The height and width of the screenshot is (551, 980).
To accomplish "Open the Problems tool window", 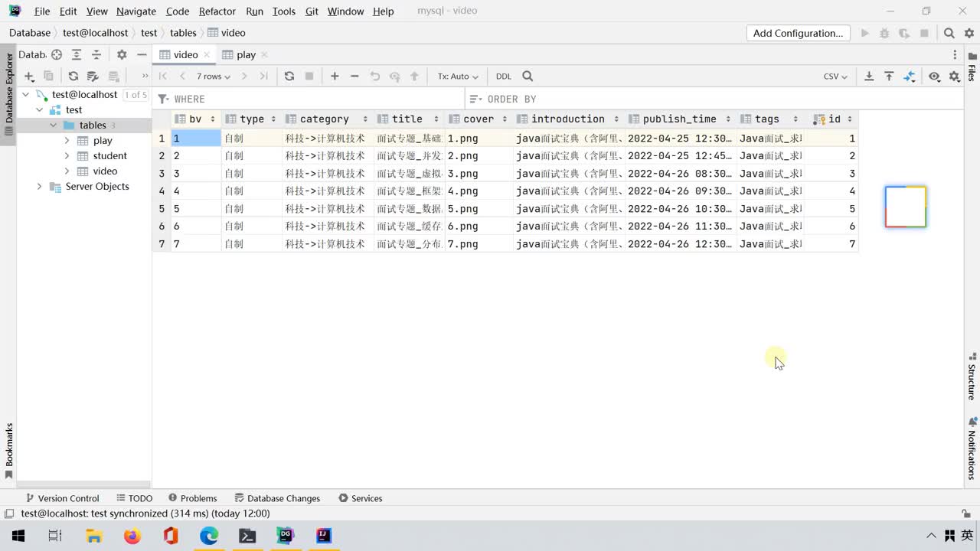I will pyautogui.click(x=192, y=498).
